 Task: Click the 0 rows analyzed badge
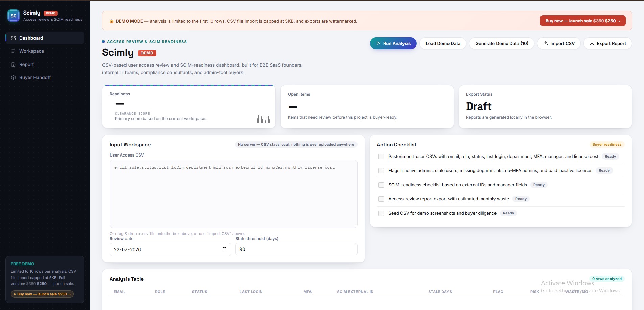(607, 279)
